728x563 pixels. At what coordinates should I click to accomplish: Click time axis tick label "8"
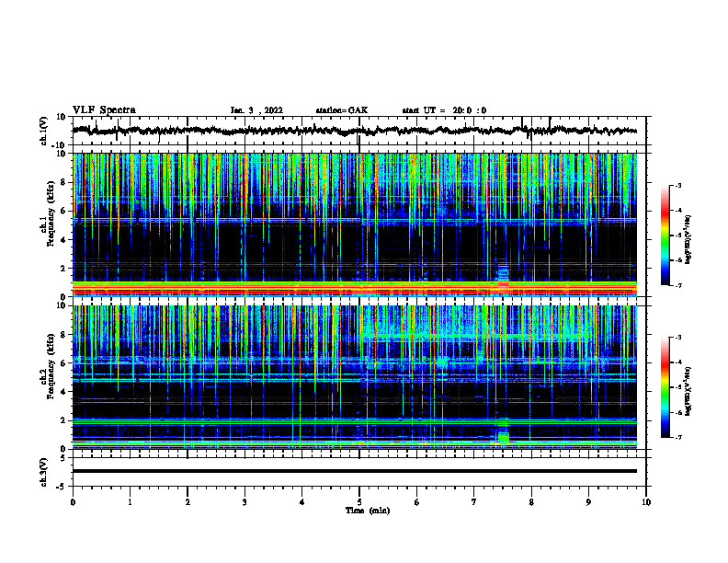(x=531, y=502)
